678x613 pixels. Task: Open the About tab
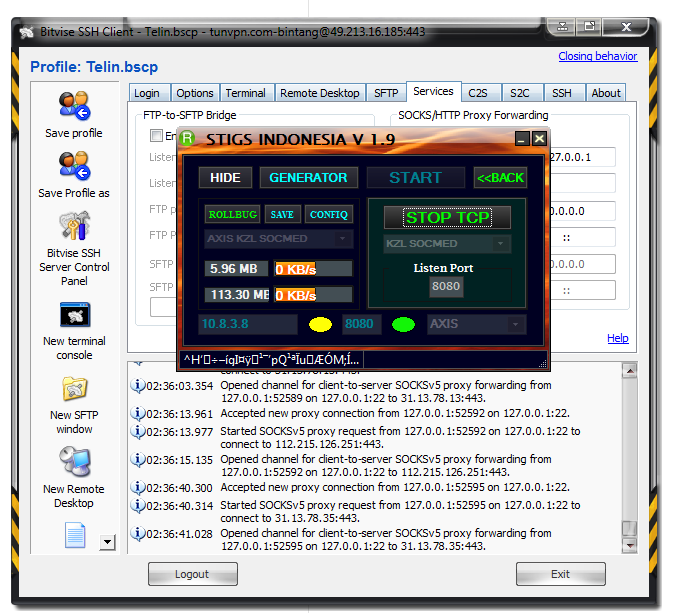point(606,93)
